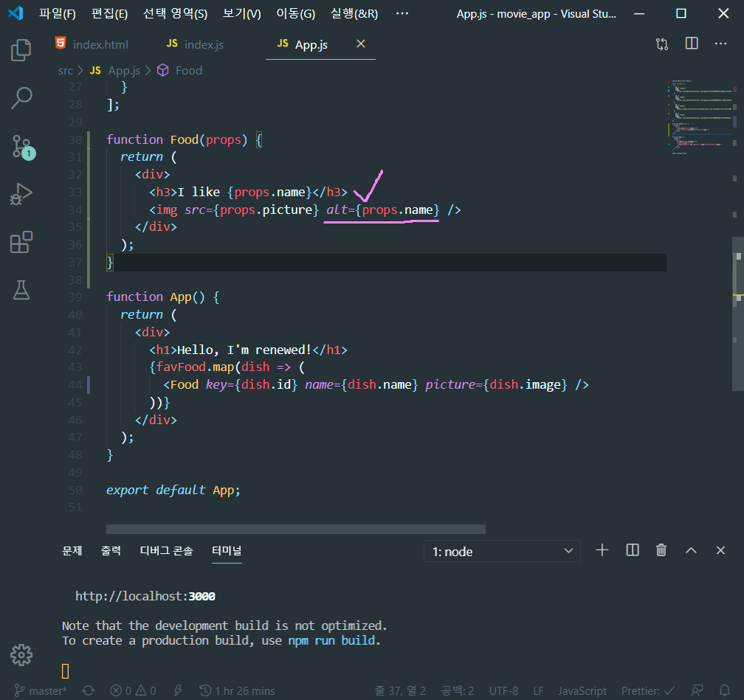744x700 pixels.
Task: Click the code minimap overview
Action: coord(701,117)
